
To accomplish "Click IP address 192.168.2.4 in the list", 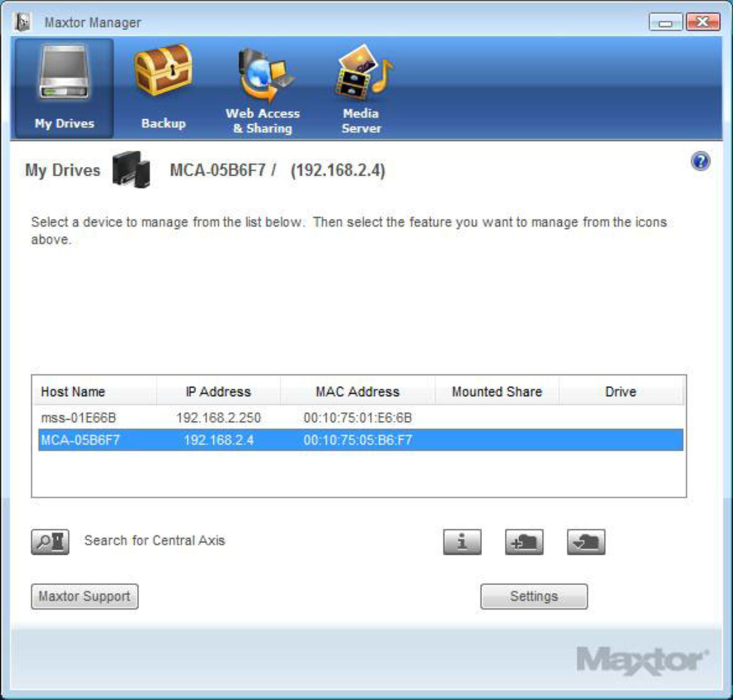I will tap(218, 440).
